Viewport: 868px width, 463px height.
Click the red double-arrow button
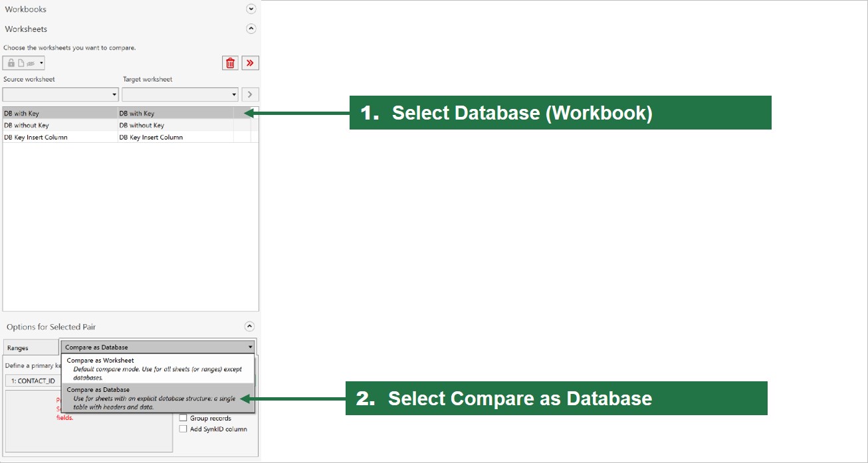(251, 63)
